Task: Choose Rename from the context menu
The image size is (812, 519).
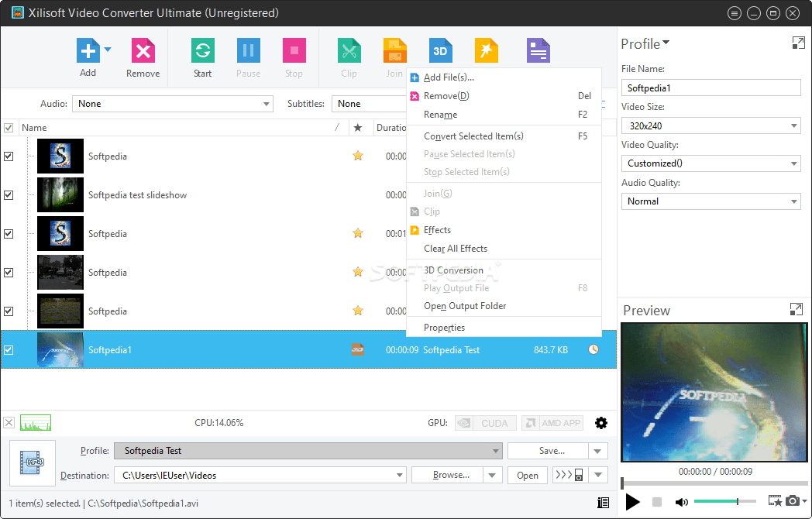Action: pyautogui.click(x=439, y=114)
